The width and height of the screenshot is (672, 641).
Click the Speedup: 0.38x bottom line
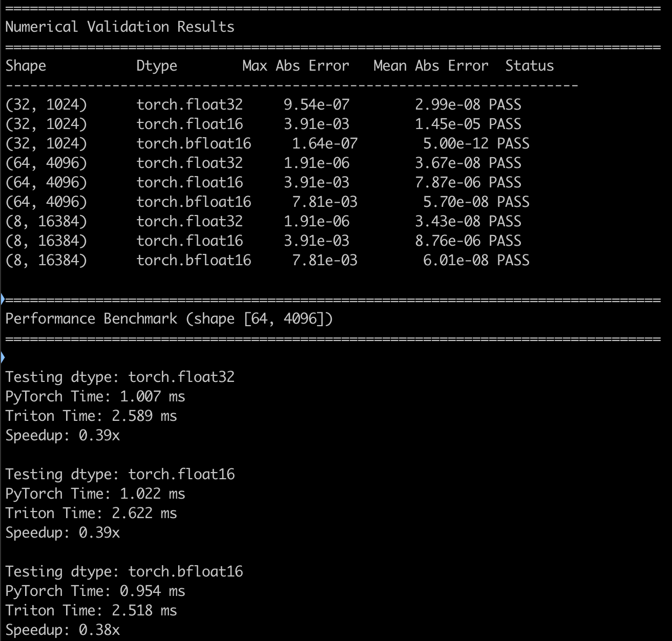[x=62, y=630]
